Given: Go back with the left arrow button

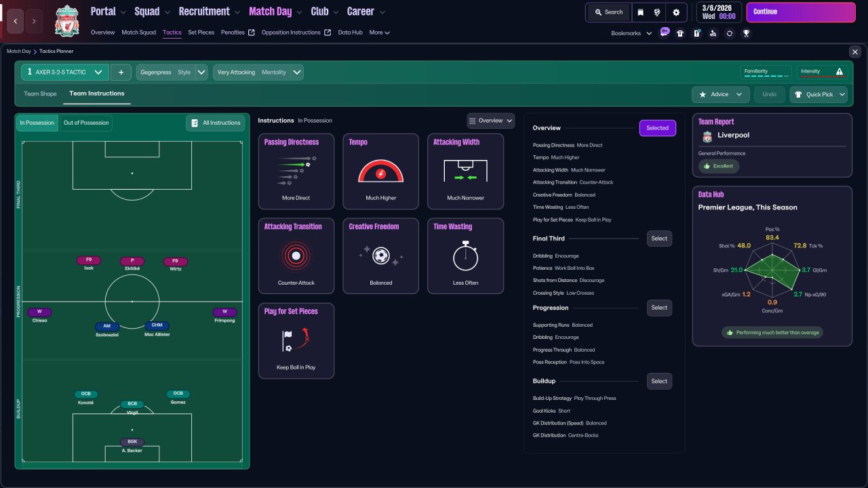Looking at the screenshot, I should pyautogui.click(x=16, y=21).
